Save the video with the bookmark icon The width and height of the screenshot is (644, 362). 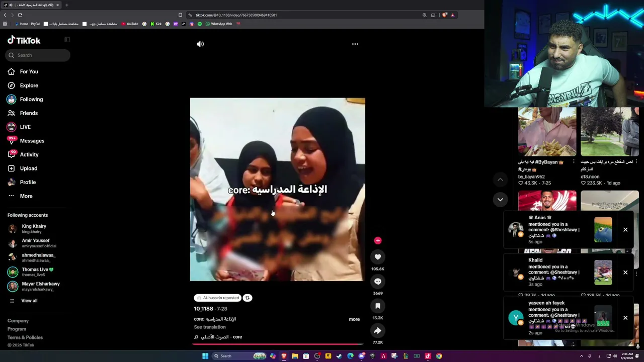pyautogui.click(x=378, y=306)
